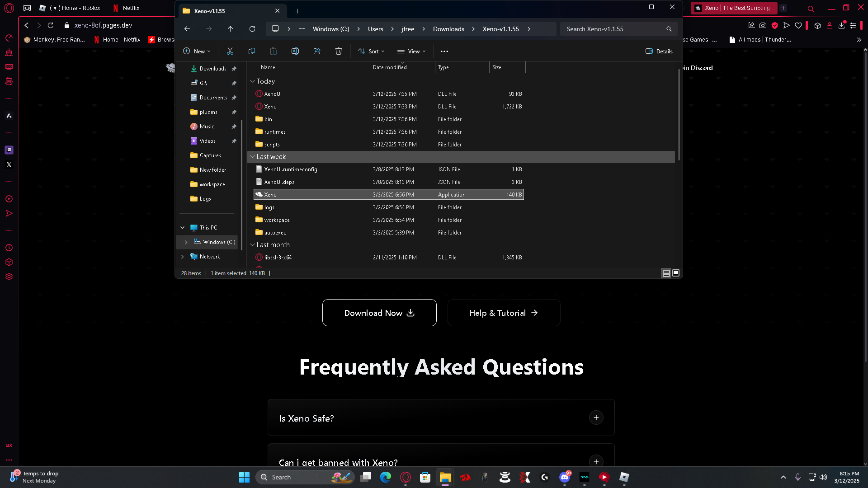Open the All mods | Thunder... bookmark
Screen dimensions: 868x488
click(x=760, y=40)
